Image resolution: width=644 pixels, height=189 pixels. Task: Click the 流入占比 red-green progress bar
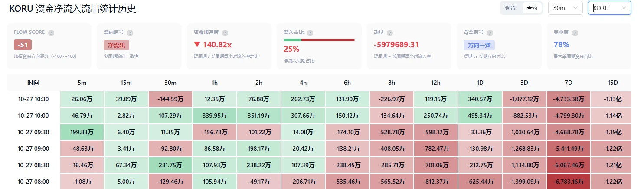point(319,40)
